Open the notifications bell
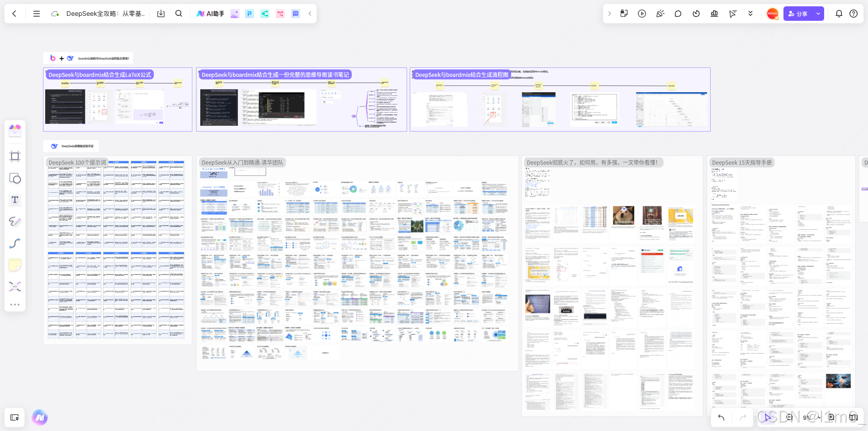This screenshot has height=431, width=868. [839, 14]
